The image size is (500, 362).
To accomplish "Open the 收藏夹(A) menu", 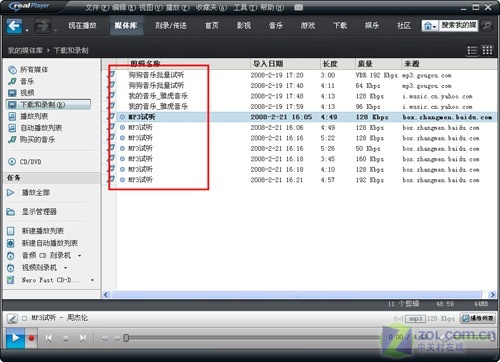I will click(211, 7).
